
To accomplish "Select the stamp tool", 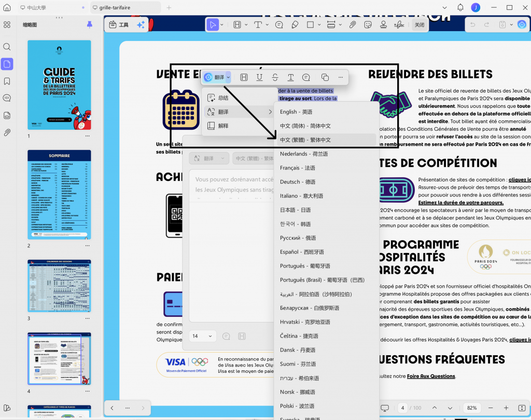I will click(383, 25).
